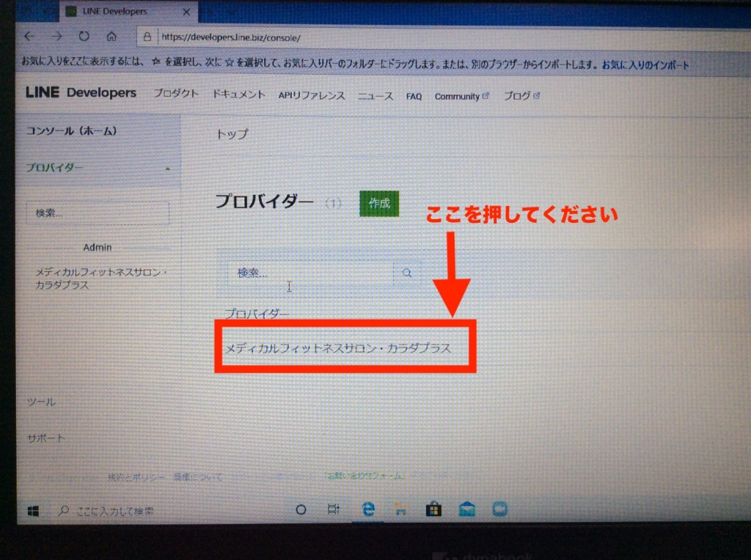The image size is (751, 560).
Task: Click the sidebar 検索 search field
Action: coord(98,213)
